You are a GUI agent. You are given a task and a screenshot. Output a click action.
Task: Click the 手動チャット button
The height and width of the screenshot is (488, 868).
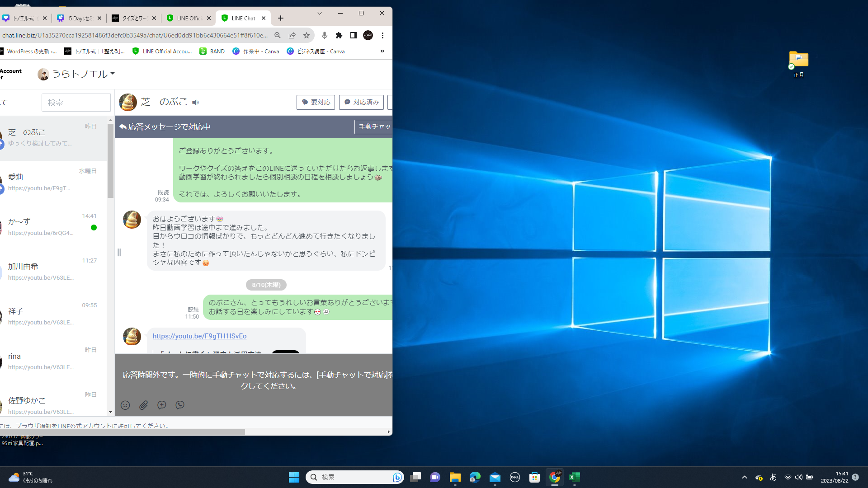373,127
